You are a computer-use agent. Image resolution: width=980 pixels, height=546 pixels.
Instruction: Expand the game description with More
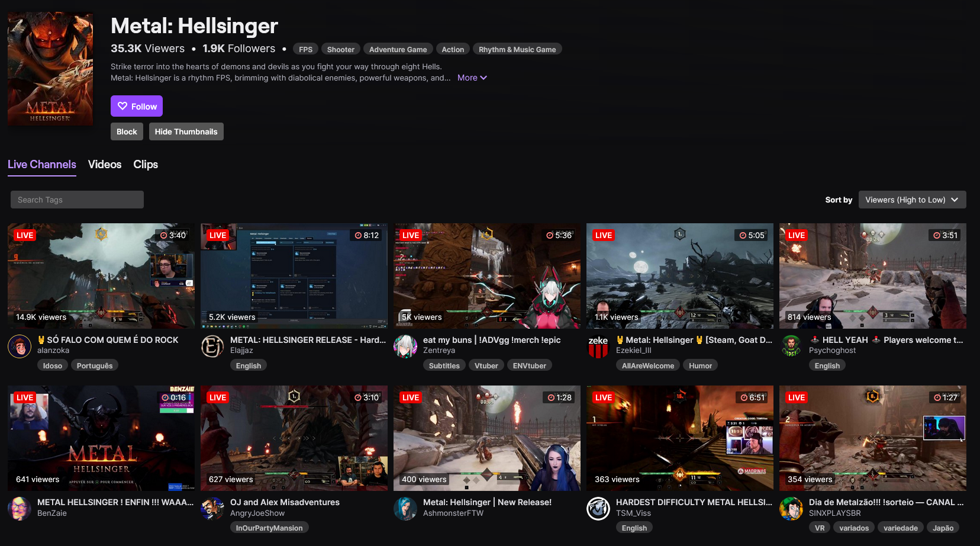(472, 78)
